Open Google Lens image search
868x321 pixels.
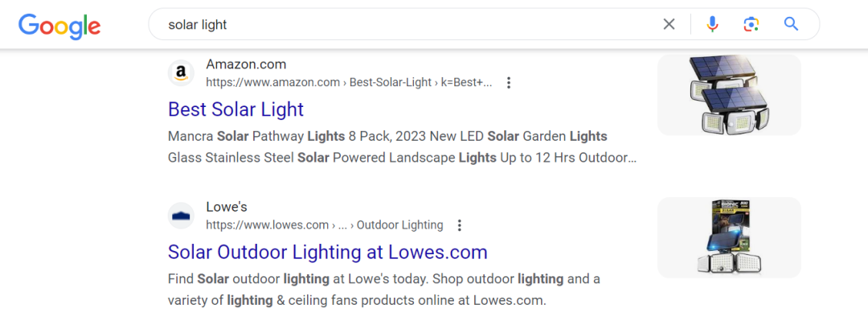(x=751, y=24)
